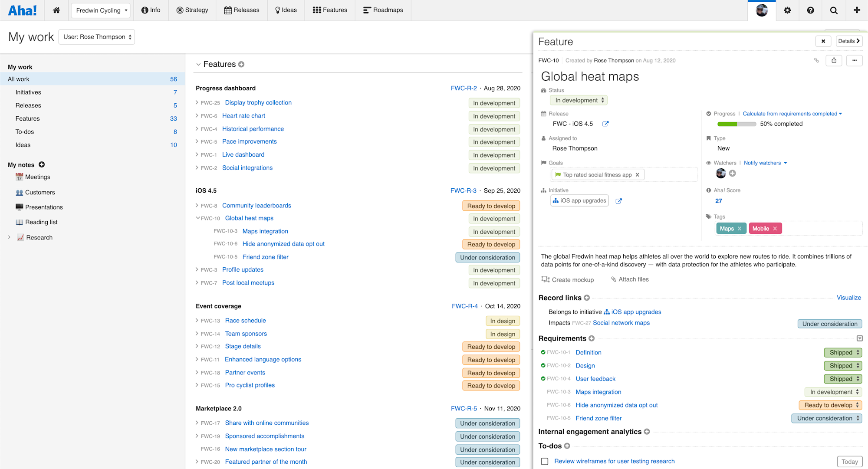Check the Review wireframes to-do checkbox

click(x=545, y=461)
